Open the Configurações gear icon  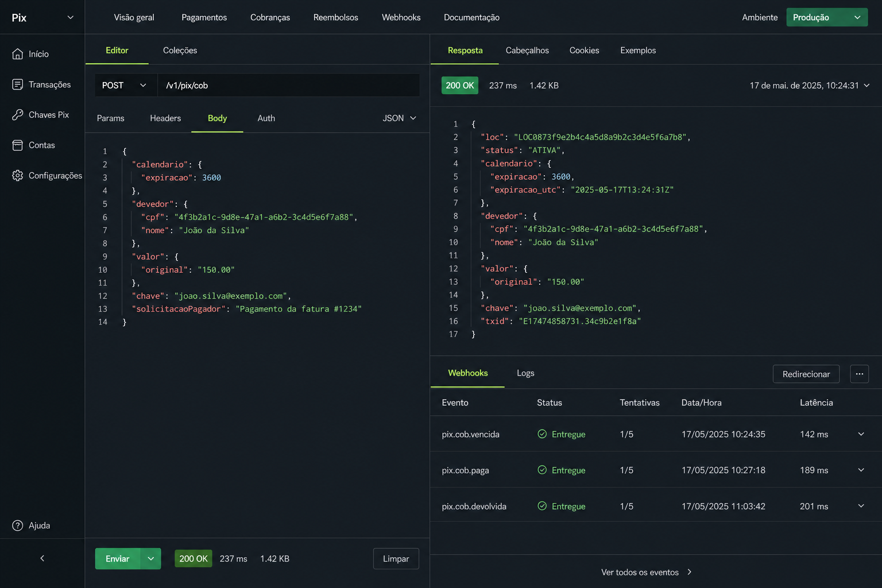tap(18, 176)
